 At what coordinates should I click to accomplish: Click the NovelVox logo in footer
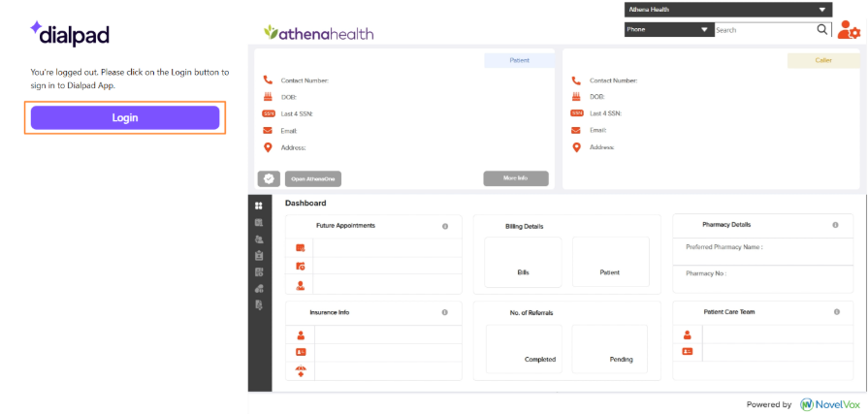830,404
